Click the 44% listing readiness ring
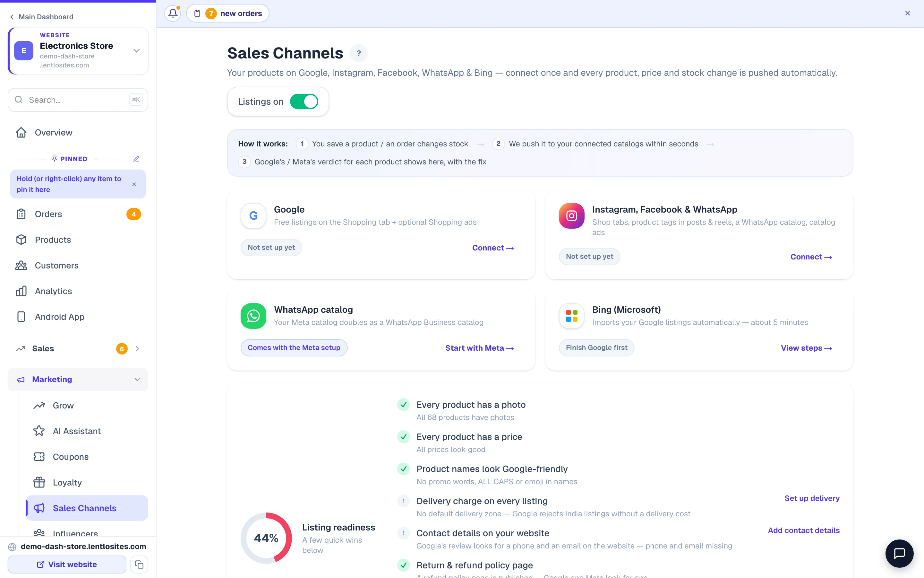The image size is (924, 578). point(266,538)
